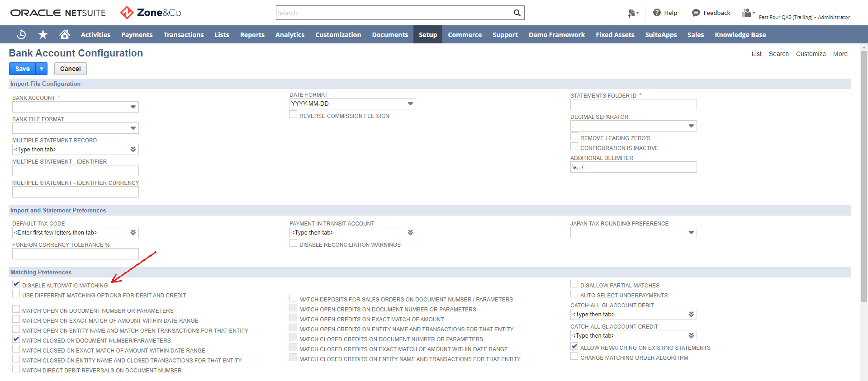Click the Zone&Co logo
The image size is (868, 381).
point(151,13)
